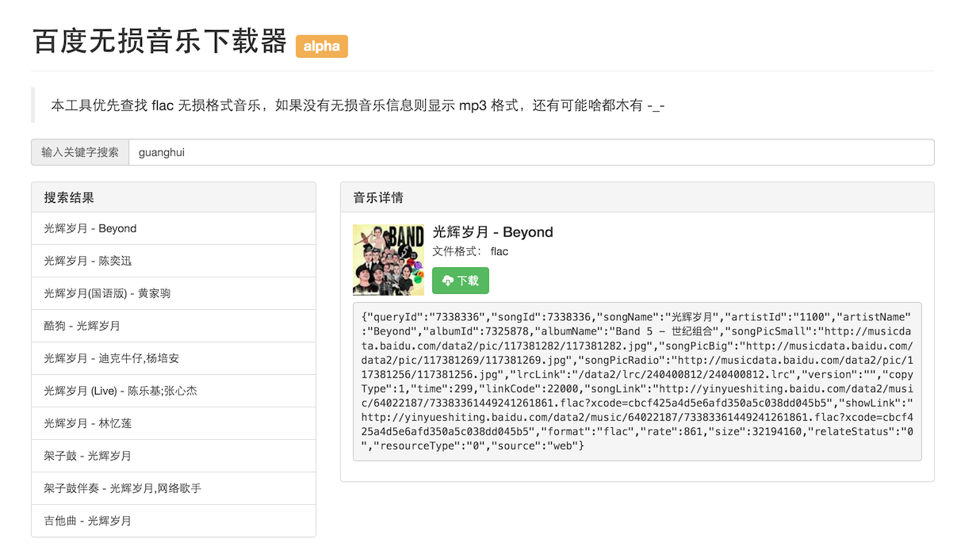Image resolution: width=980 pixels, height=558 pixels.
Task: Click the 输入关键字搜索 label
Action: tap(80, 152)
